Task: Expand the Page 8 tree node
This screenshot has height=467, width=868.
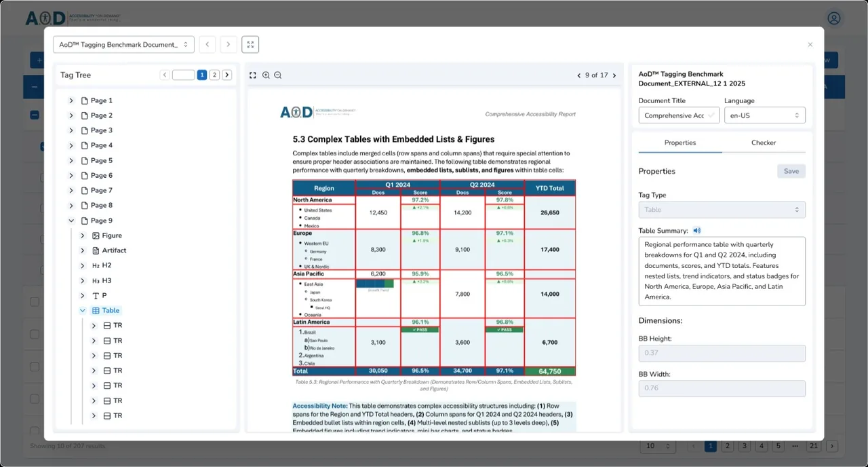Action: 71,205
